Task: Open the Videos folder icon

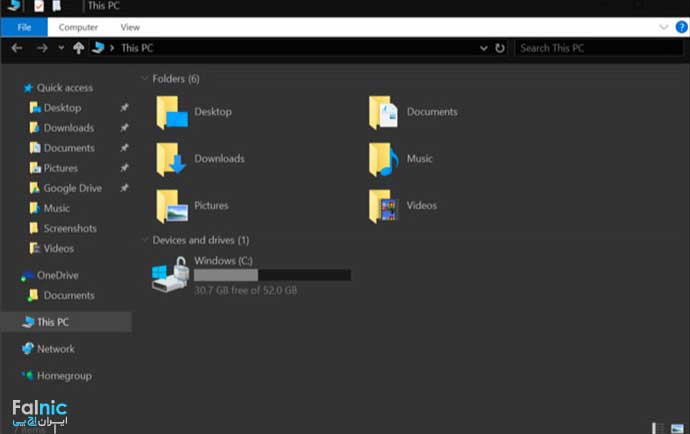Action: click(x=384, y=206)
